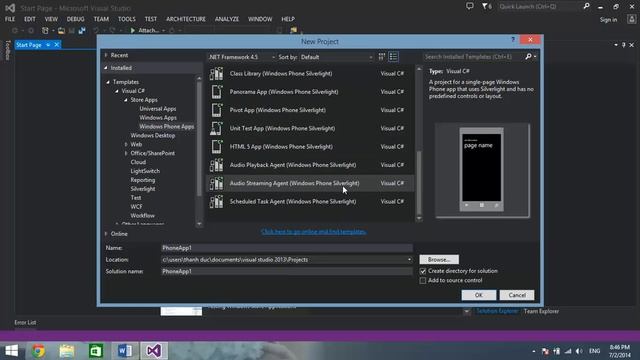Select the Silverlight tree item
The height and width of the screenshot is (360, 640).
(x=143, y=189)
